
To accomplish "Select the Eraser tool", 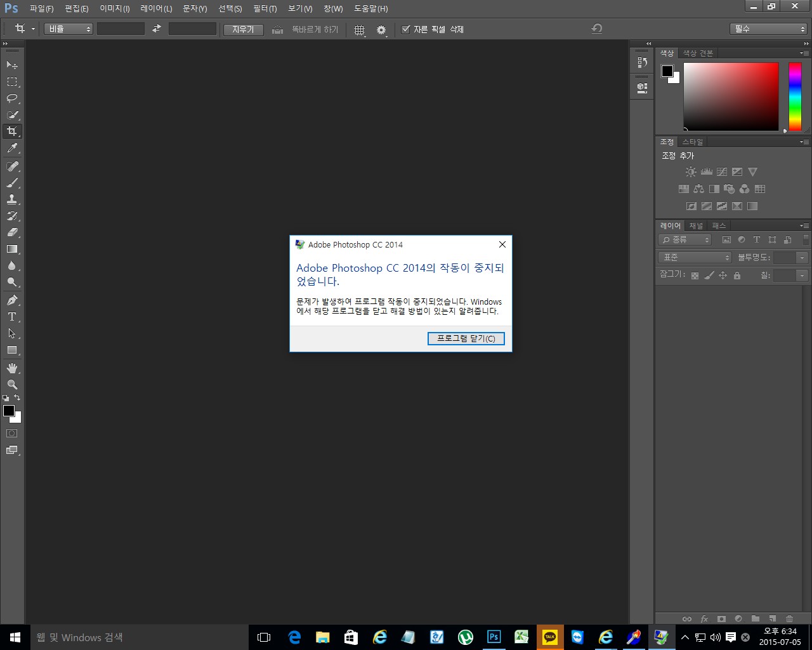I will pos(12,232).
